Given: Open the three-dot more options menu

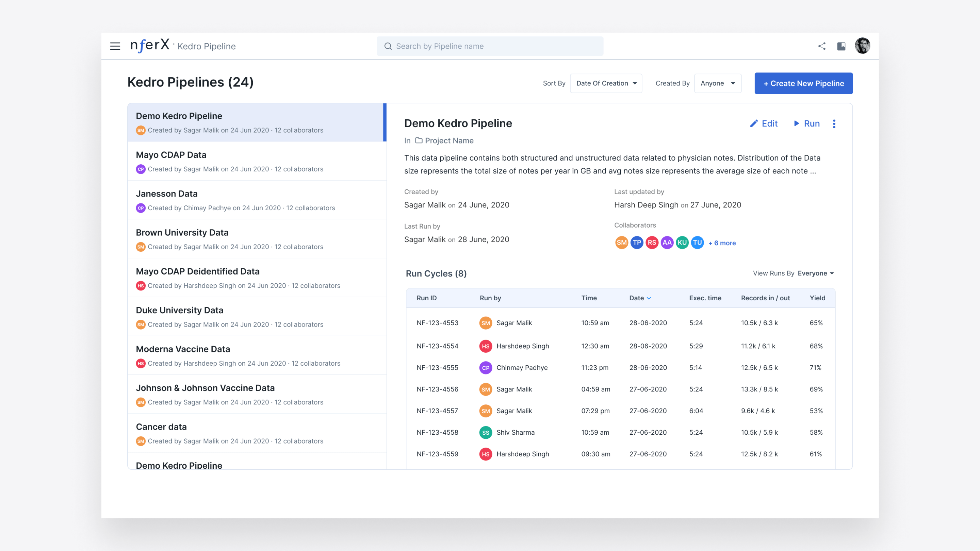Looking at the screenshot, I should coord(834,123).
